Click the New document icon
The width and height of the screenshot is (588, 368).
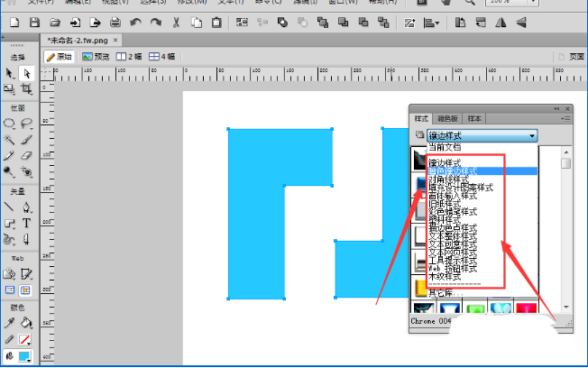[14, 23]
